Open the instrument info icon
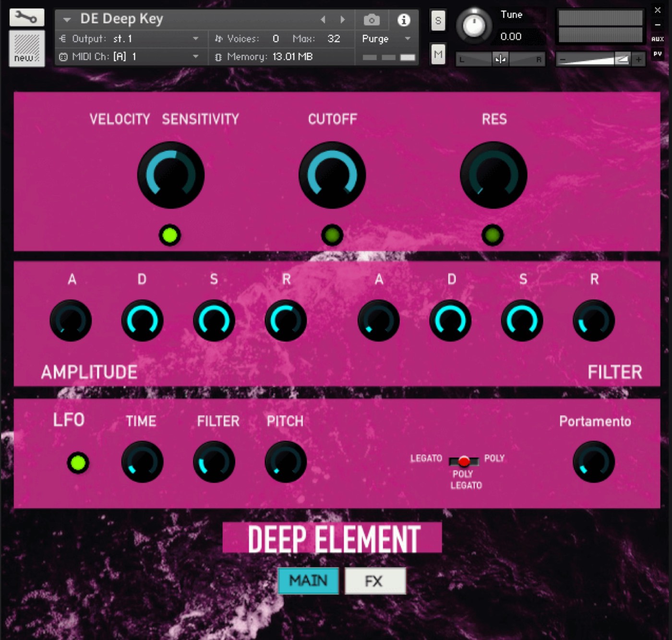 point(404,20)
